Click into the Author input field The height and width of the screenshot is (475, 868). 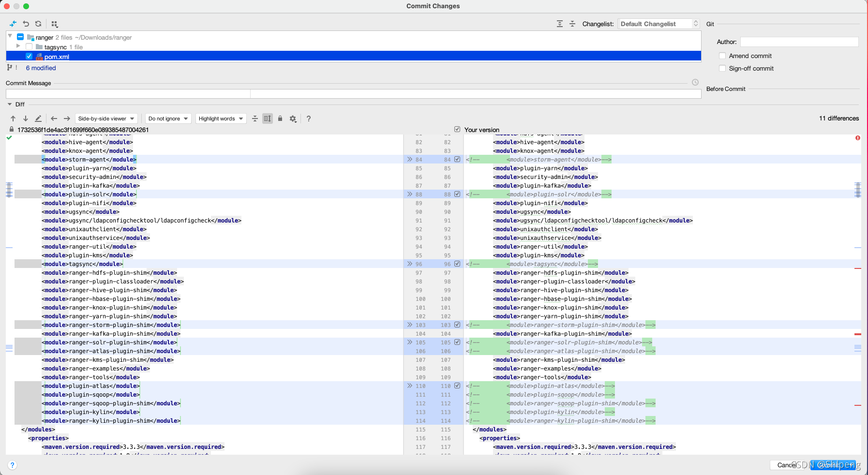click(x=799, y=42)
